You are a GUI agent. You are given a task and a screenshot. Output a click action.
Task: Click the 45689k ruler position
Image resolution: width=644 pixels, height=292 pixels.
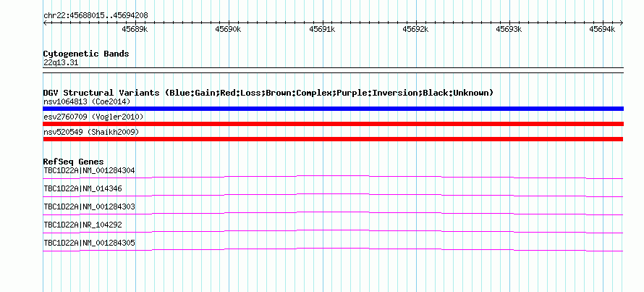pos(135,29)
